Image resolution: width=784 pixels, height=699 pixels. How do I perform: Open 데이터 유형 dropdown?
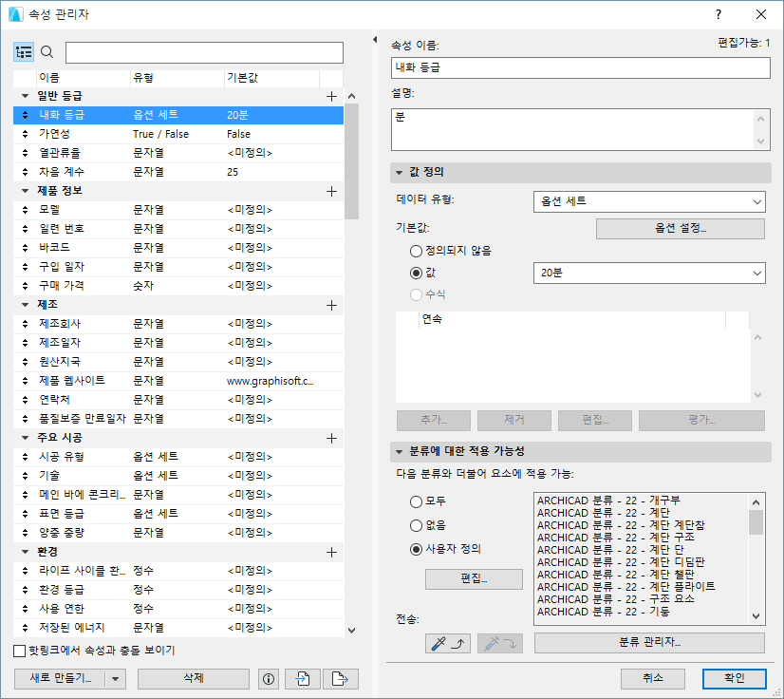[x=649, y=201]
